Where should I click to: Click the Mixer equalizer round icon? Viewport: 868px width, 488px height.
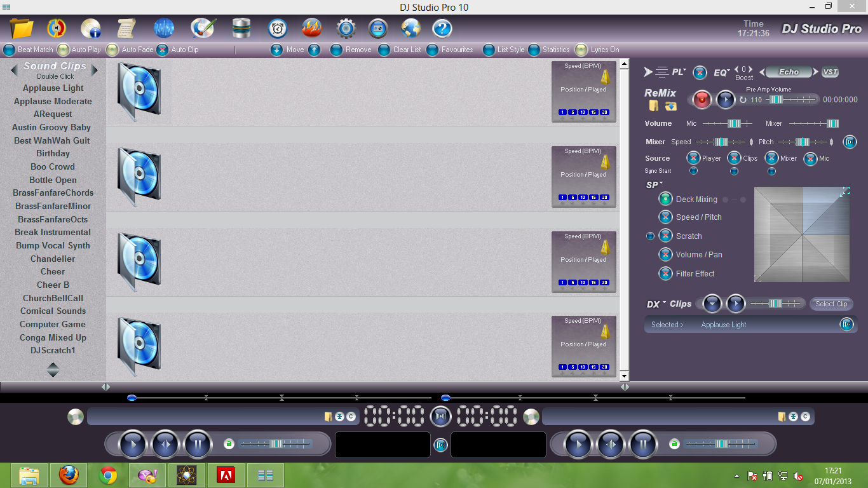point(850,142)
